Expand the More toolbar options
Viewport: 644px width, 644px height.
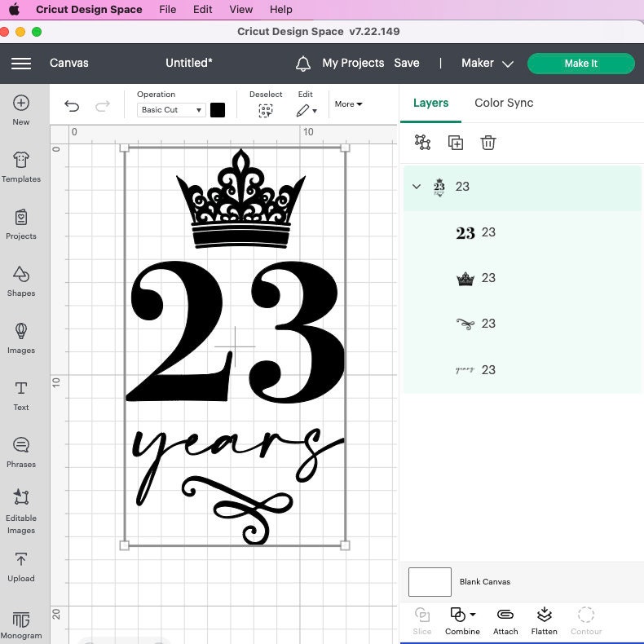[348, 104]
